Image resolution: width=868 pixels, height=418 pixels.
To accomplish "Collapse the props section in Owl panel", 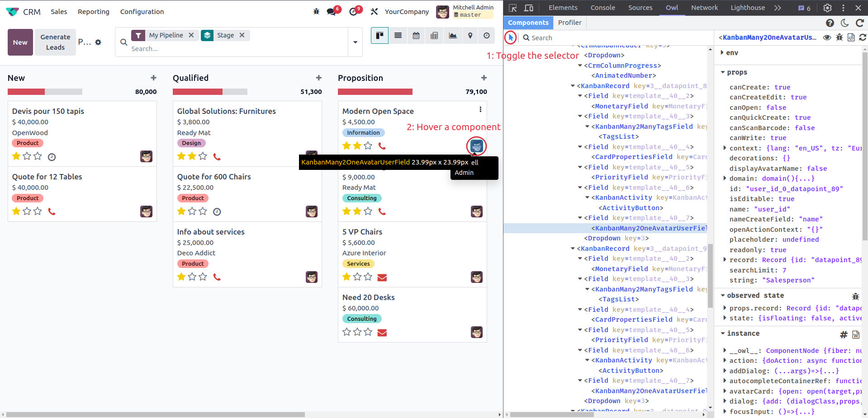I will pyautogui.click(x=723, y=72).
